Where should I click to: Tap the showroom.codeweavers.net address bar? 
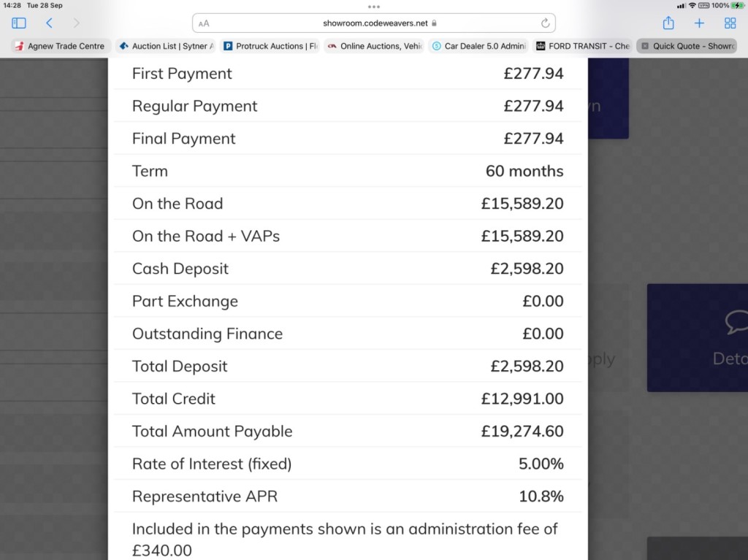374,23
